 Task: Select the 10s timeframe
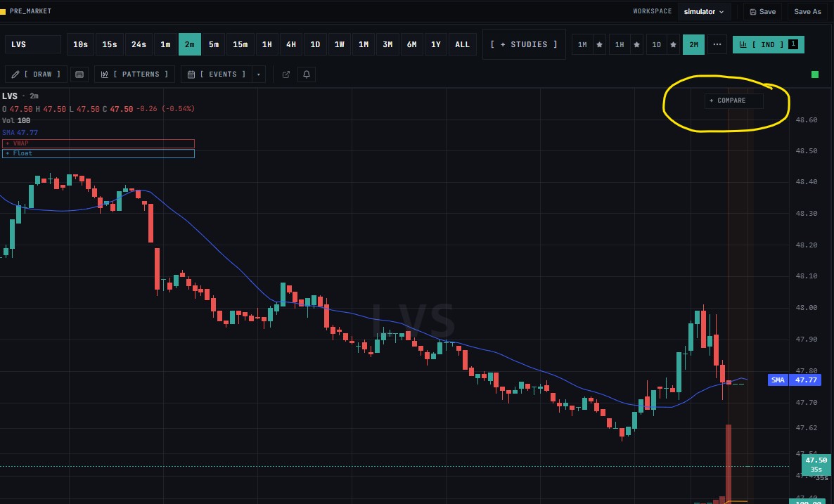[81, 45]
